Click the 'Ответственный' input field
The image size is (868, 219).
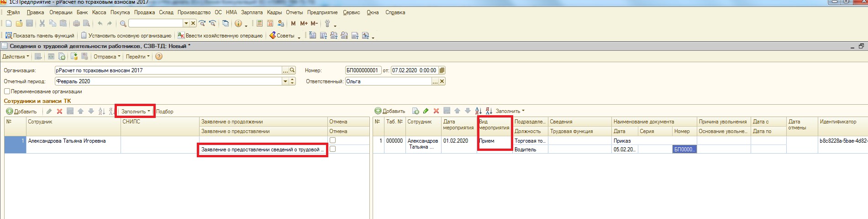(388, 81)
